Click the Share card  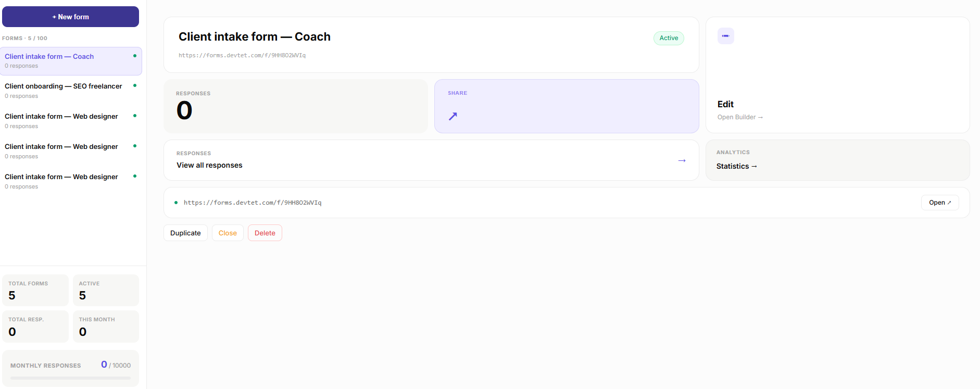click(x=567, y=106)
